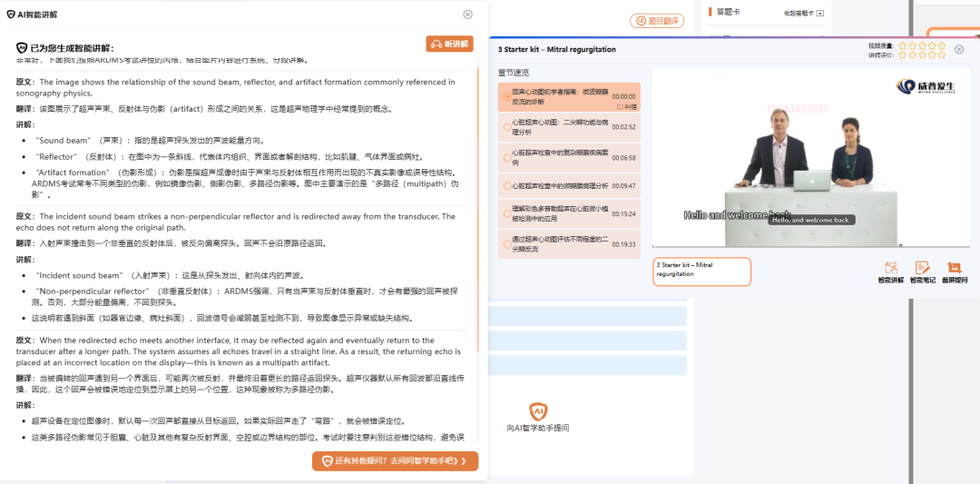
Task: Select the 3 Starter kit lesson card
Action: click(x=701, y=272)
